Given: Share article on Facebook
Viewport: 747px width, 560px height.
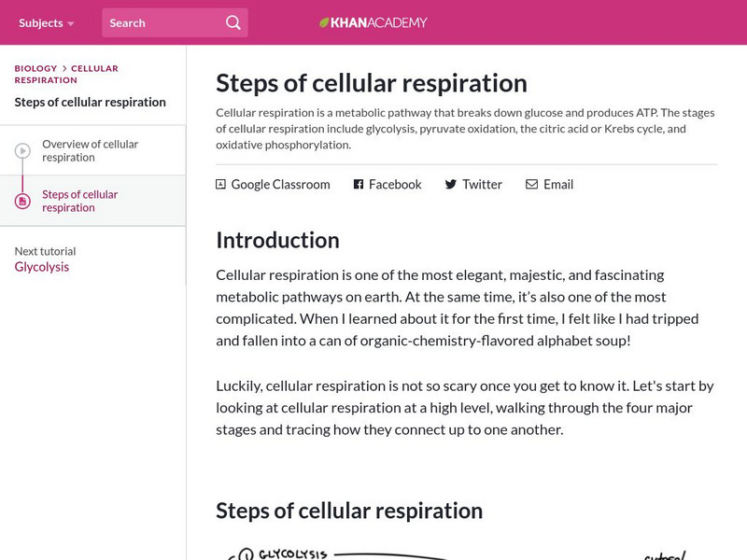Looking at the screenshot, I should (x=395, y=185).
